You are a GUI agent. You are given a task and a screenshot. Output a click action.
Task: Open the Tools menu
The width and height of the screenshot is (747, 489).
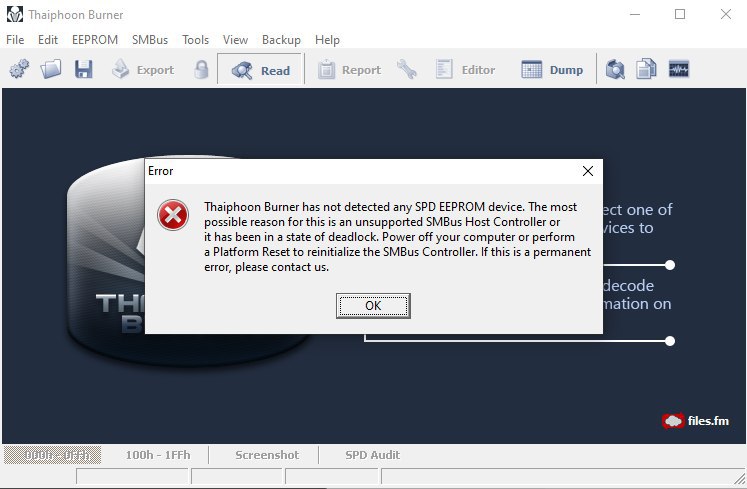[x=195, y=40]
